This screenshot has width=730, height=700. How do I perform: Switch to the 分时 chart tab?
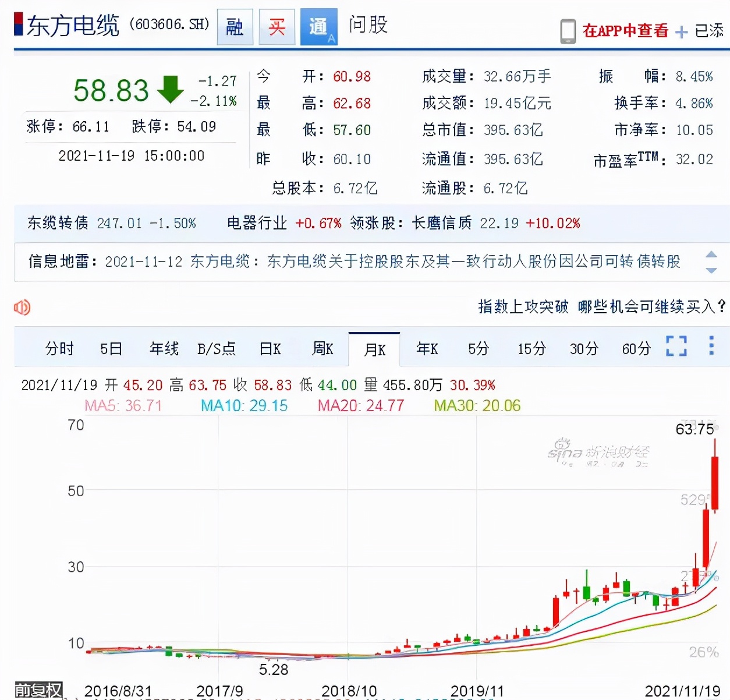59,349
